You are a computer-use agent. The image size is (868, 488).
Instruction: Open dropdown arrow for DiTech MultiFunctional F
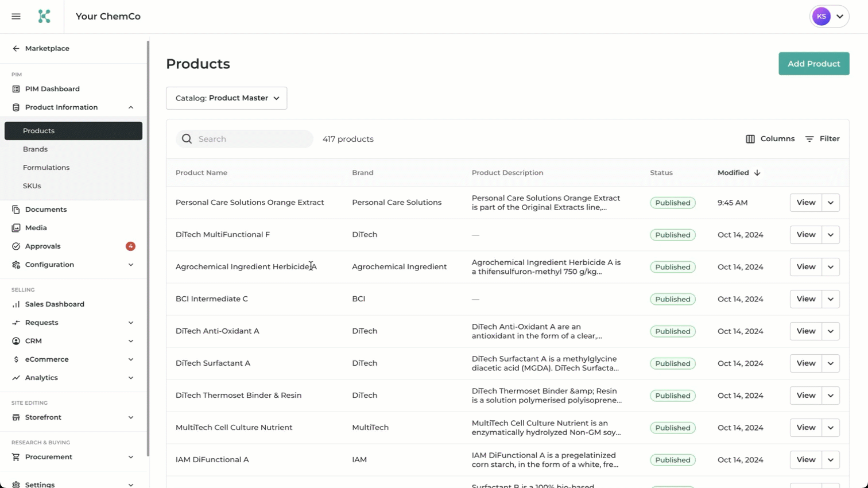[830, 235]
